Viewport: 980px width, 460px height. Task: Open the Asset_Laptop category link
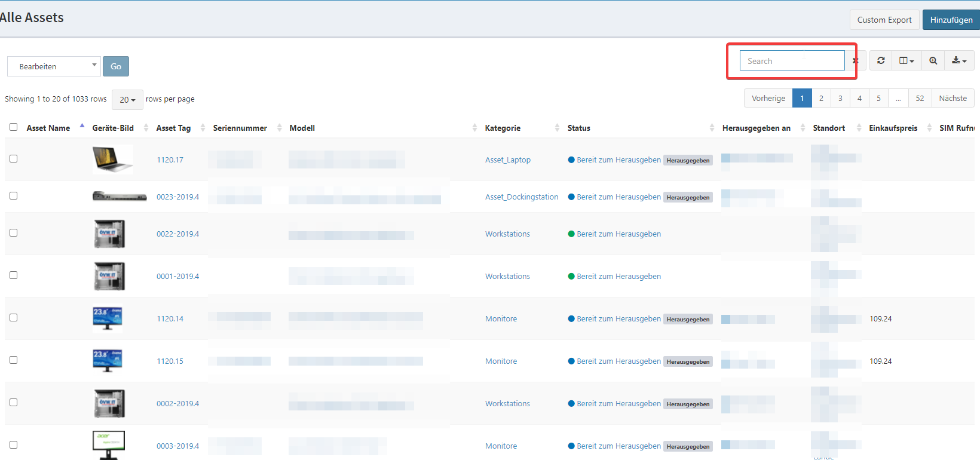(x=508, y=160)
